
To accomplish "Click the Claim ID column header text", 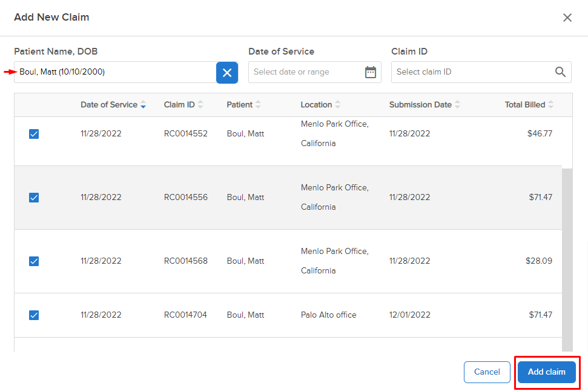I will (x=179, y=105).
